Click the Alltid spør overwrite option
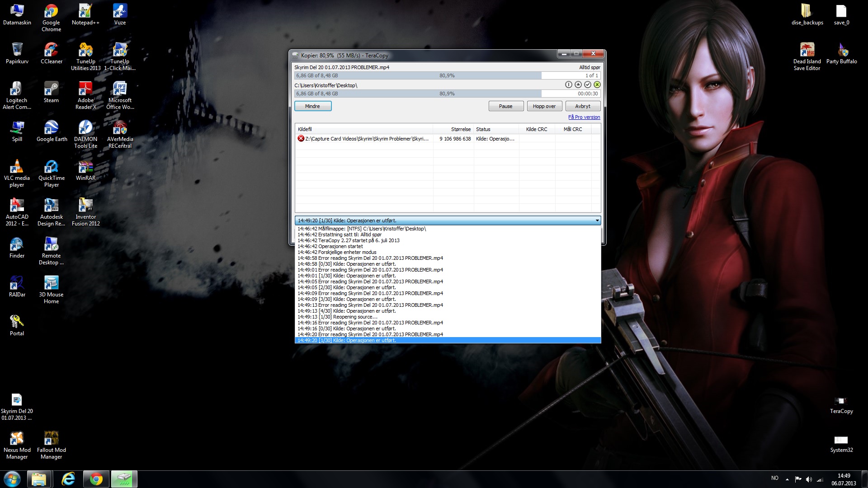The image size is (868, 488). (590, 67)
